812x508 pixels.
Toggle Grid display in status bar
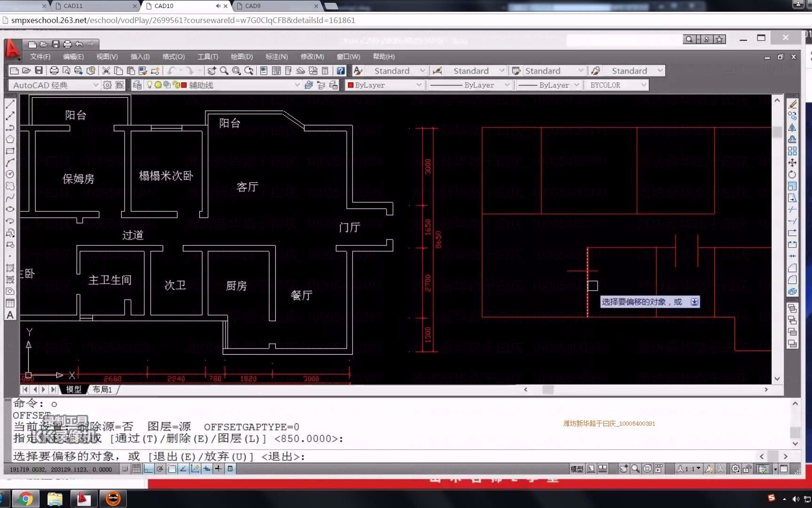[136, 469]
